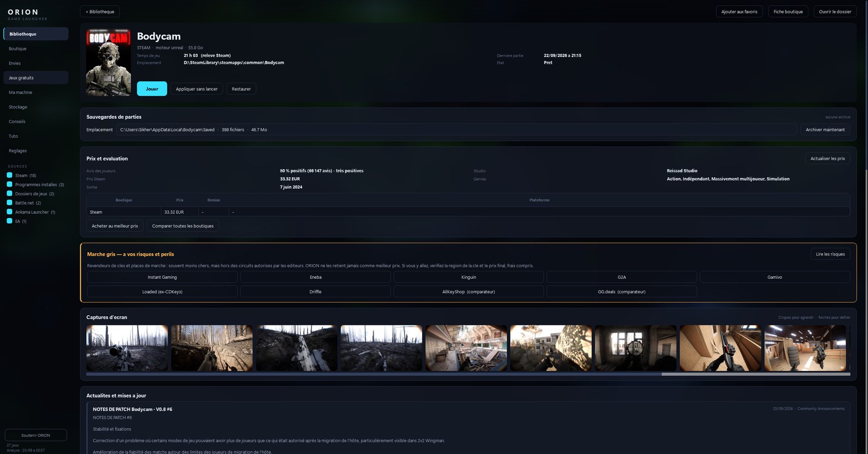Go back with the '< Bibliotheque' button
The height and width of the screenshot is (454, 868).
coord(100,11)
